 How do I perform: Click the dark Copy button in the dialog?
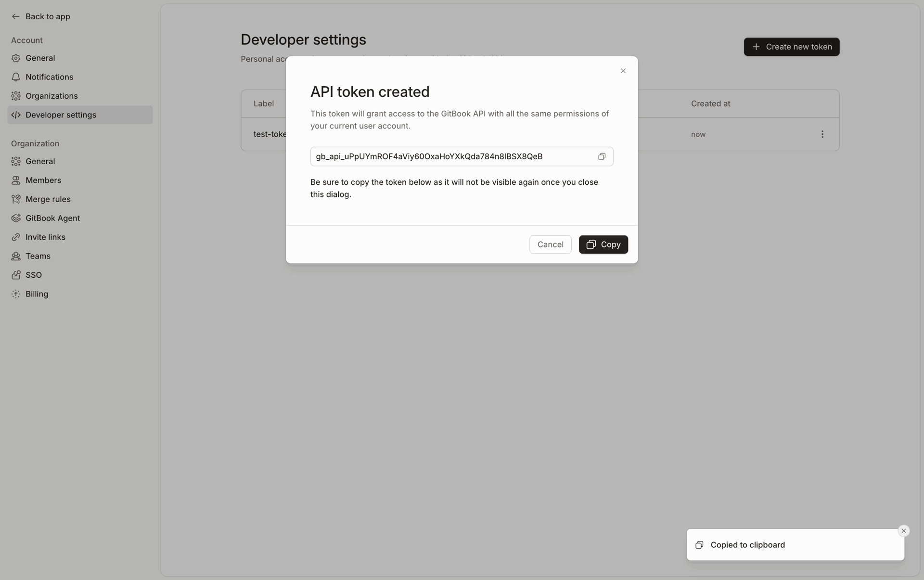(603, 245)
